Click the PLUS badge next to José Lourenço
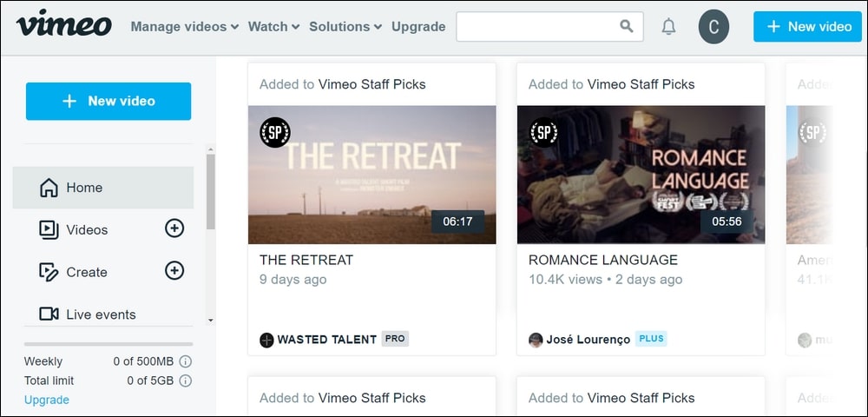This screenshot has height=417, width=868. pyautogui.click(x=651, y=339)
